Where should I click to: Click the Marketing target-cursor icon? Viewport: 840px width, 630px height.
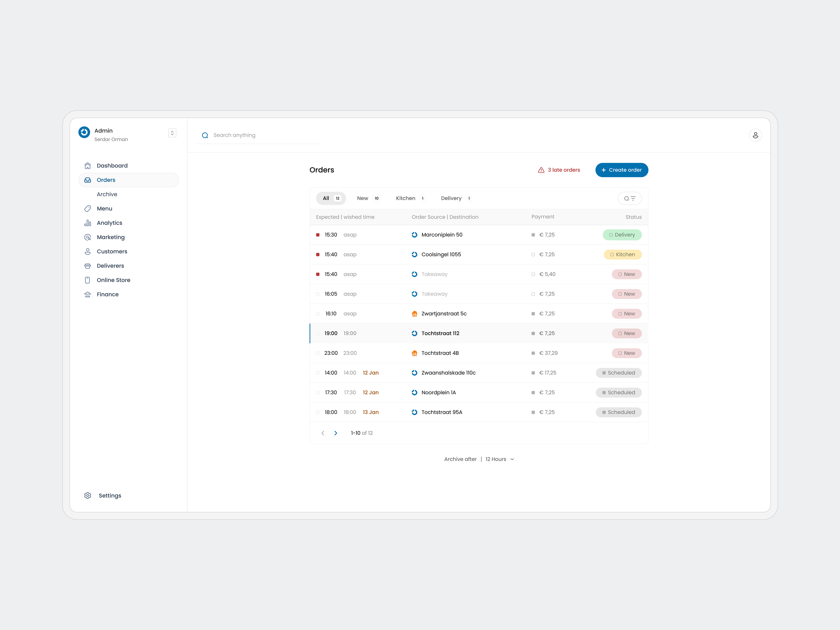(88, 237)
